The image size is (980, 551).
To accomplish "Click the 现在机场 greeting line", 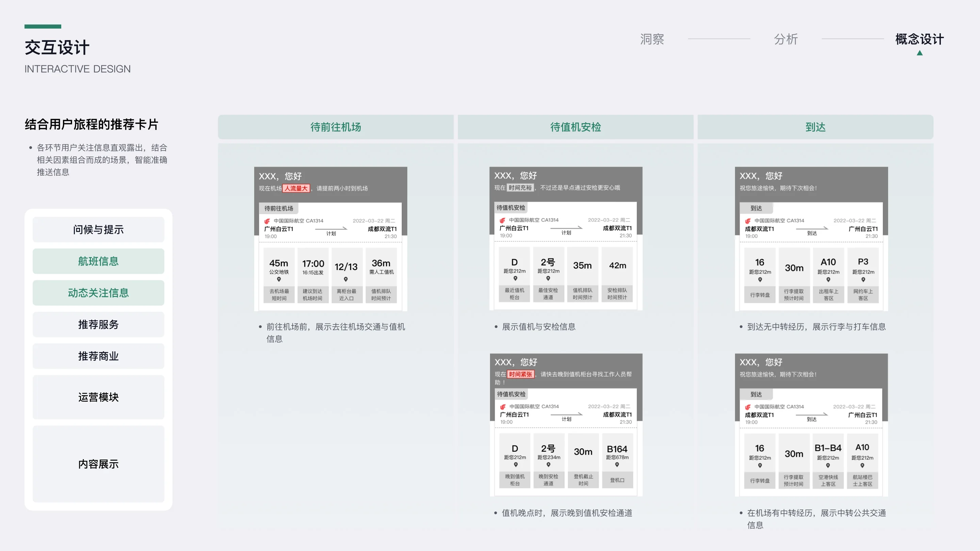I will 313,188.
